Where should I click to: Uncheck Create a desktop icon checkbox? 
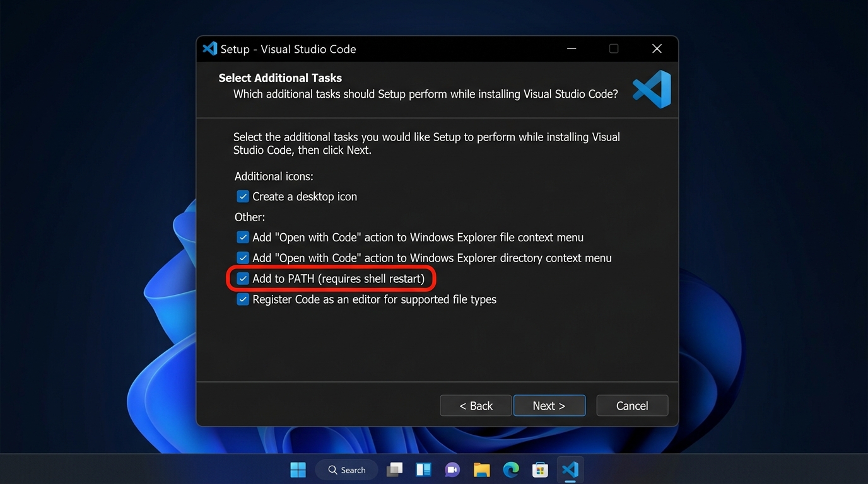[243, 197]
